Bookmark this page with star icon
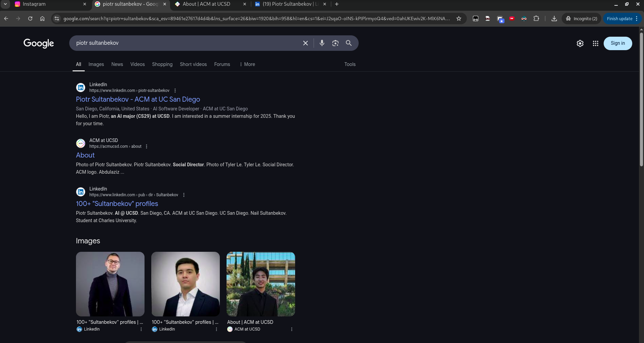Viewport: 644px width, 343px height. (x=458, y=19)
